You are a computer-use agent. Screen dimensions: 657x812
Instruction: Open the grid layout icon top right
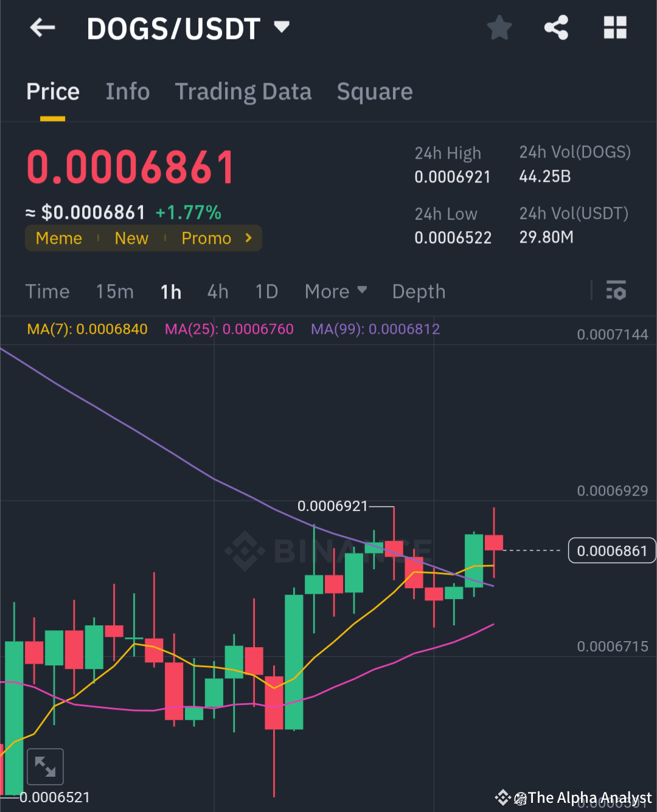click(614, 27)
